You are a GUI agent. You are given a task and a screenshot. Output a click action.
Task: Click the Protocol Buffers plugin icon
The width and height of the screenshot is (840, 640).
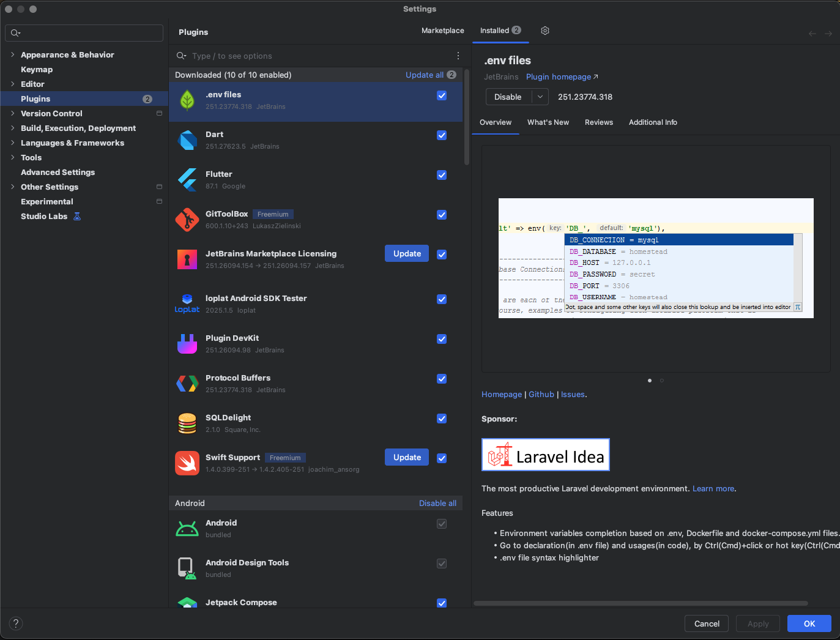(187, 384)
